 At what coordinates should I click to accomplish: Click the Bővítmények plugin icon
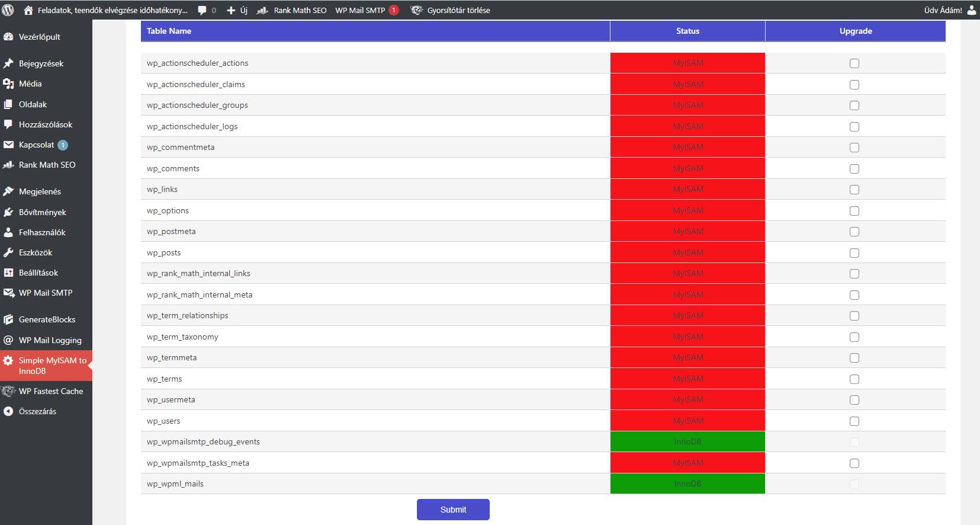pos(8,212)
